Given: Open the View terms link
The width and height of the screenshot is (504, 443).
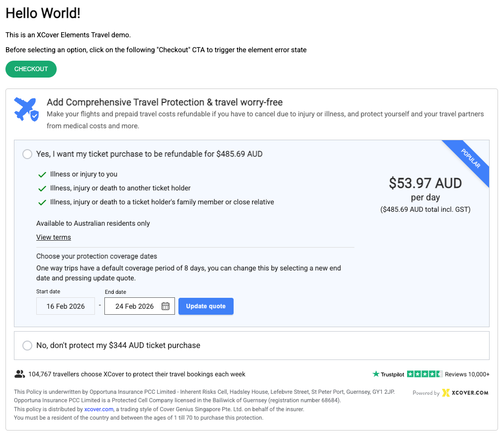Looking at the screenshot, I should pyautogui.click(x=54, y=237).
